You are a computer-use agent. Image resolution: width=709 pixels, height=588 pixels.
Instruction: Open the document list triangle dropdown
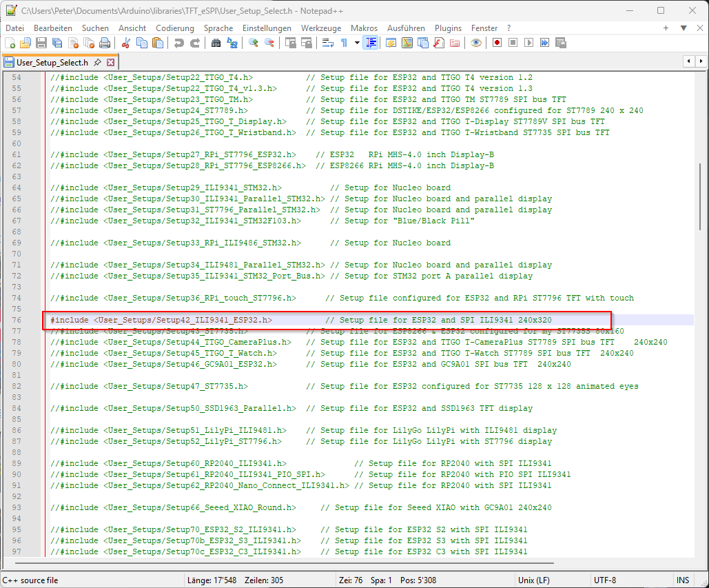684,28
